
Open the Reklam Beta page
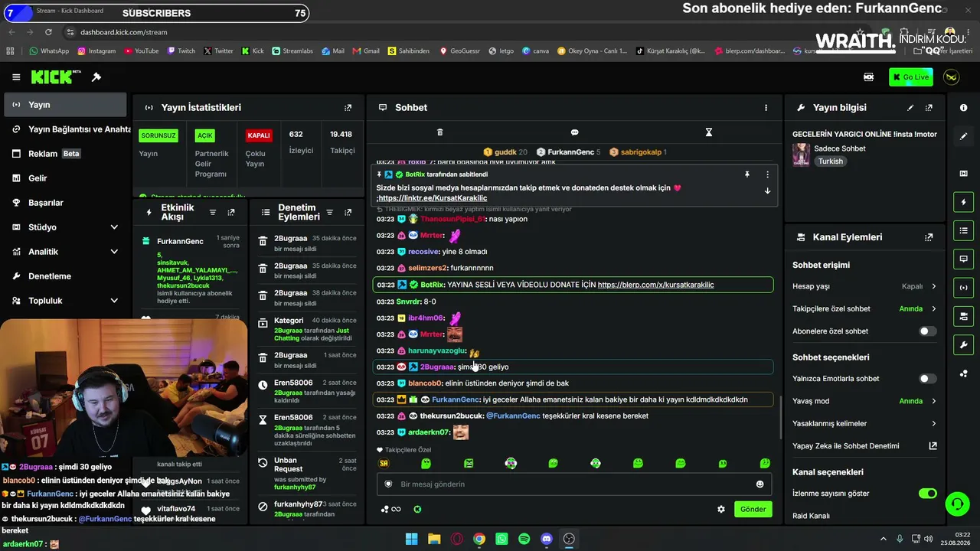point(65,154)
